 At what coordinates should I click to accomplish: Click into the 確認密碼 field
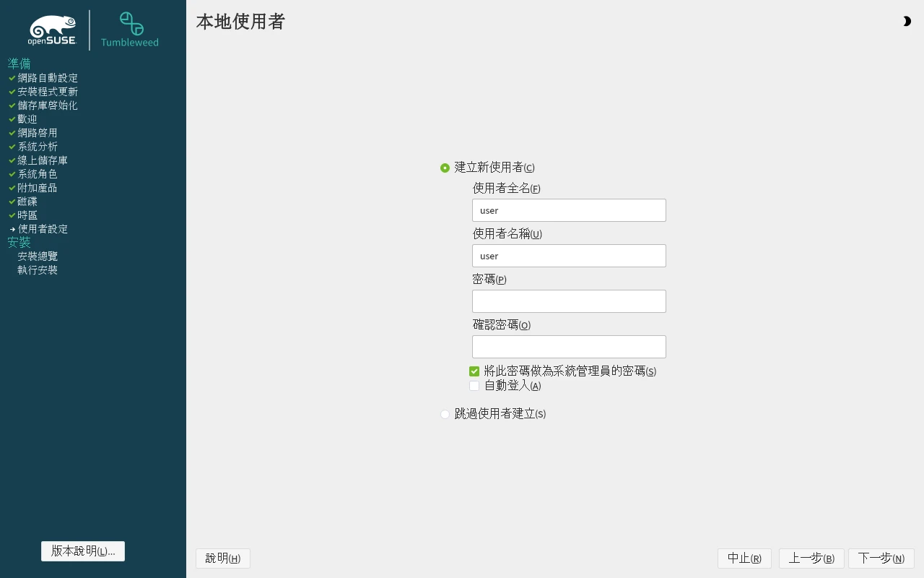(569, 347)
